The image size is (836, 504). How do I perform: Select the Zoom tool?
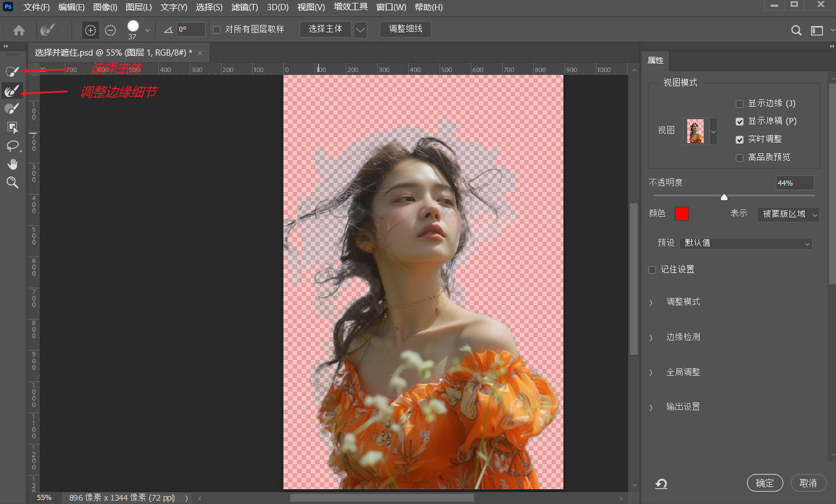point(12,182)
